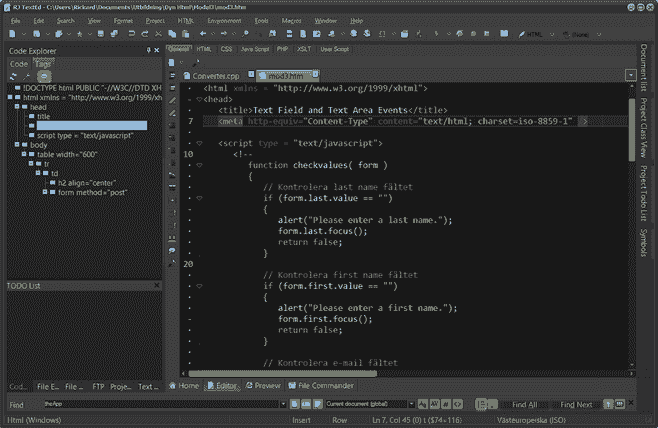Open the Format menu
Viewport: 658px width, 428px height.
tap(123, 21)
